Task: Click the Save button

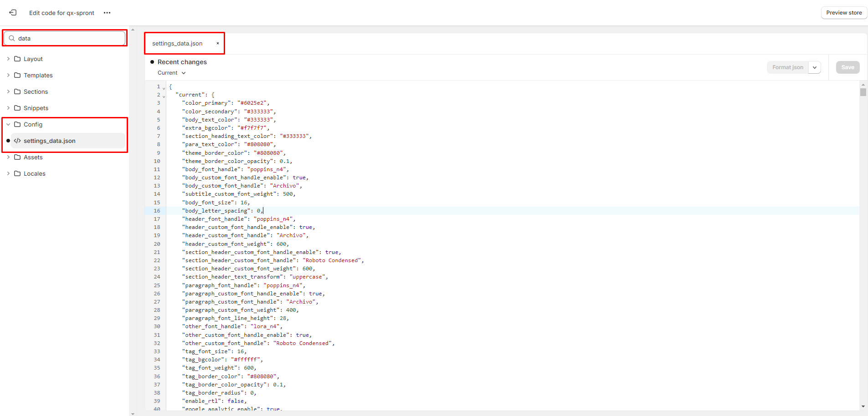Action: tap(847, 67)
